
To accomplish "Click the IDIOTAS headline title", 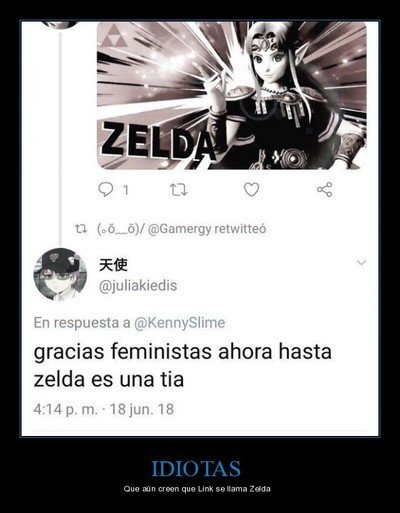I will [x=196, y=468].
